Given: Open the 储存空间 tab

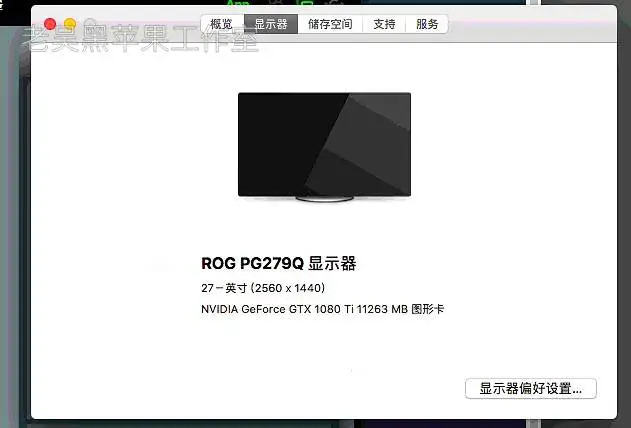Looking at the screenshot, I should pos(330,24).
